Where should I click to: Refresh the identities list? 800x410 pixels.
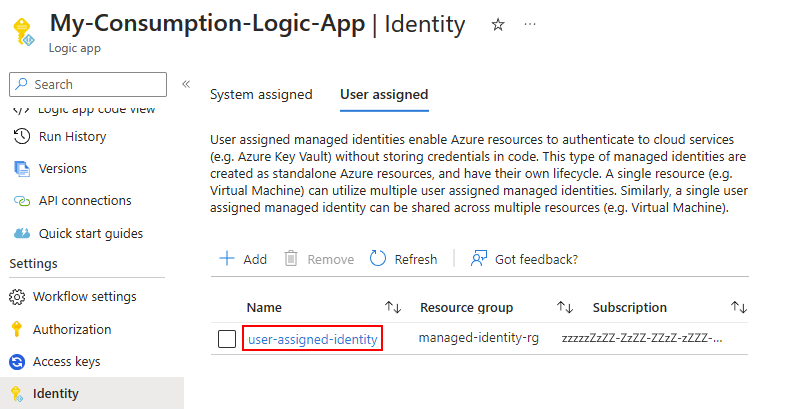(x=403, y=259)
